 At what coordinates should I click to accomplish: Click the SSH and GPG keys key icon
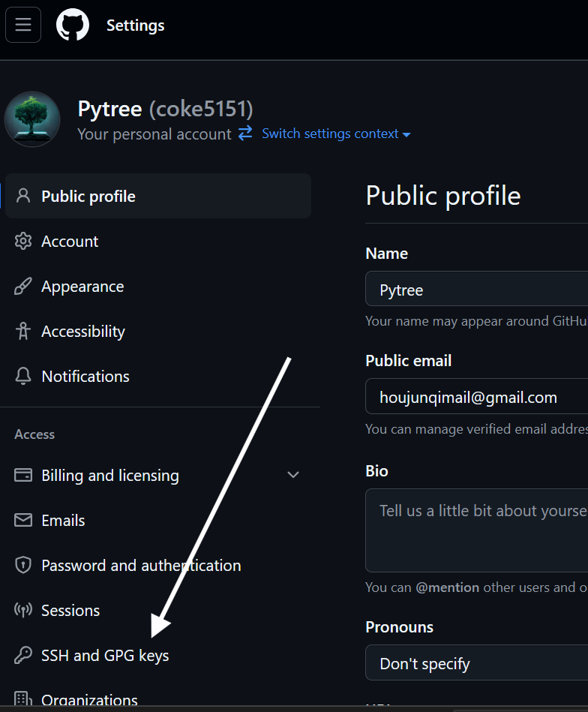click(x=23, y=655)
